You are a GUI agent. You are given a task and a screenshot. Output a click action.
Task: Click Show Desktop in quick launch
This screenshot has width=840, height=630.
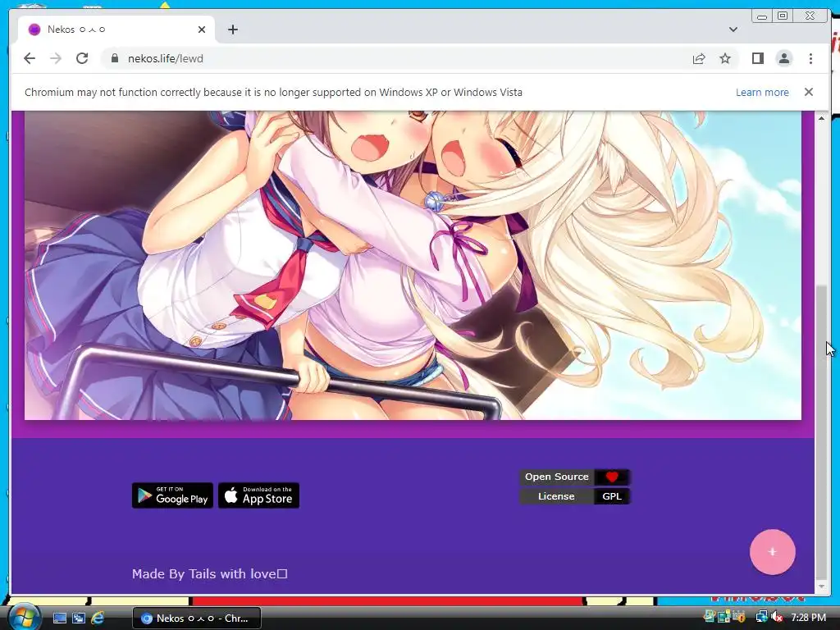click(x=59, y=619)
